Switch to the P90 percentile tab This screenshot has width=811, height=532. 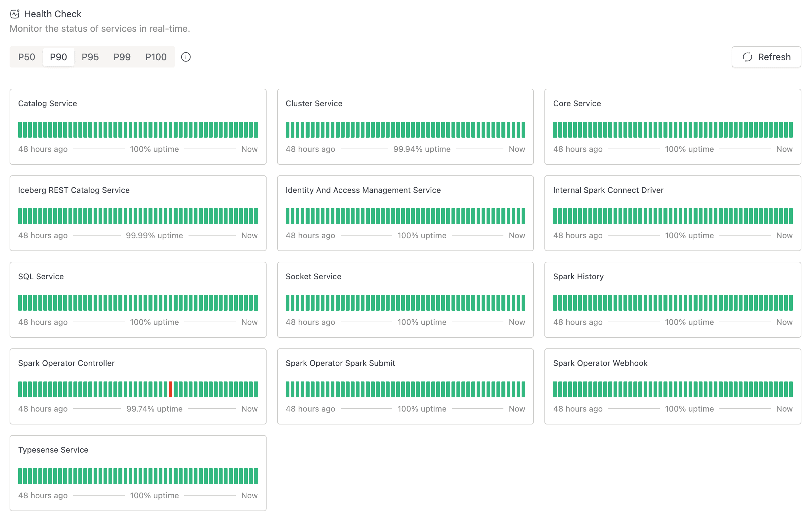point(58,57)
